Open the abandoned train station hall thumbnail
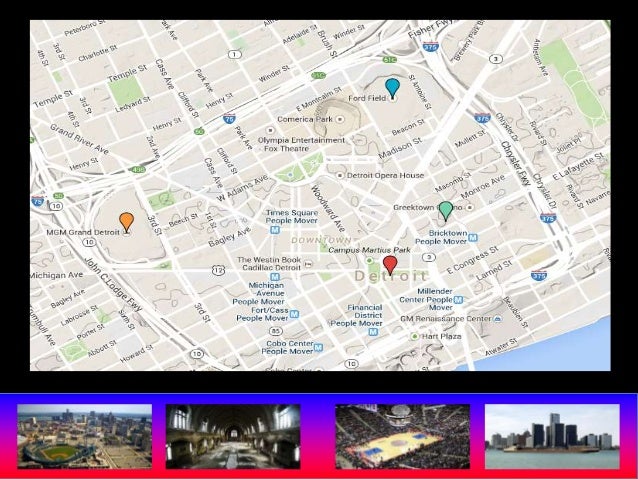 tap(233, 436)
